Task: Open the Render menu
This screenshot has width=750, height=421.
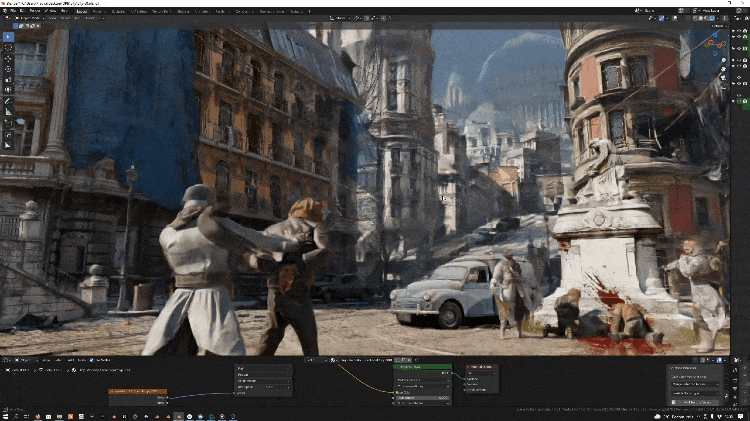Action: point(35,11)
